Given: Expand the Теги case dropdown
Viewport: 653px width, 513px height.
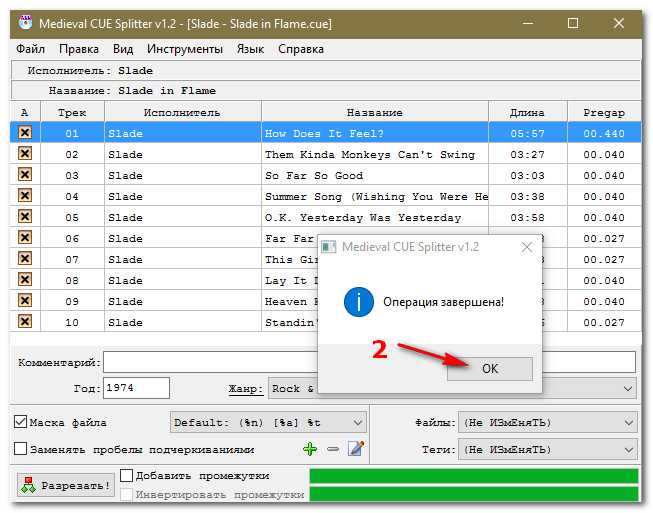Looking at the screenshot, I should [x=548, y=450].
